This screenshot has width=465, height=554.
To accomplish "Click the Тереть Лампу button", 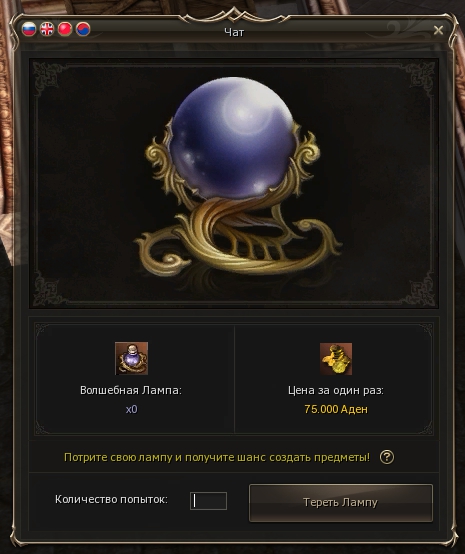I will coord(341,503).
